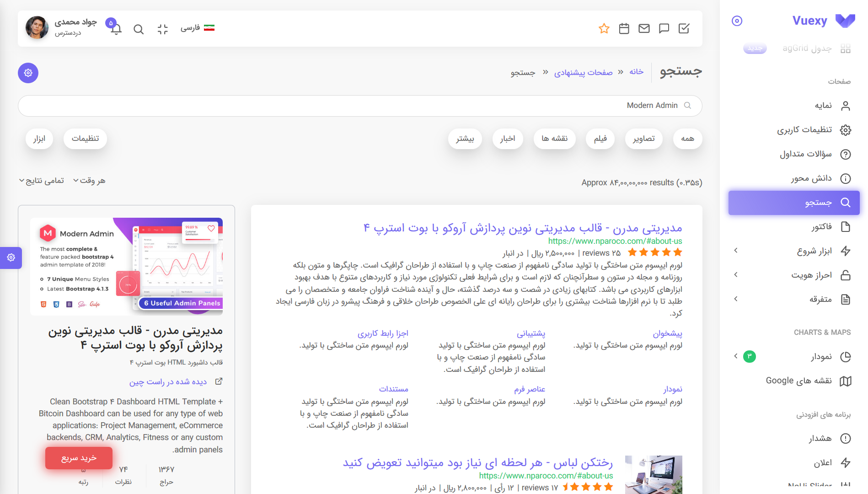The image size is (868, 494).
Task: Click صفحات پیشنهادی breadcrumb link
Action: (583, 72)
